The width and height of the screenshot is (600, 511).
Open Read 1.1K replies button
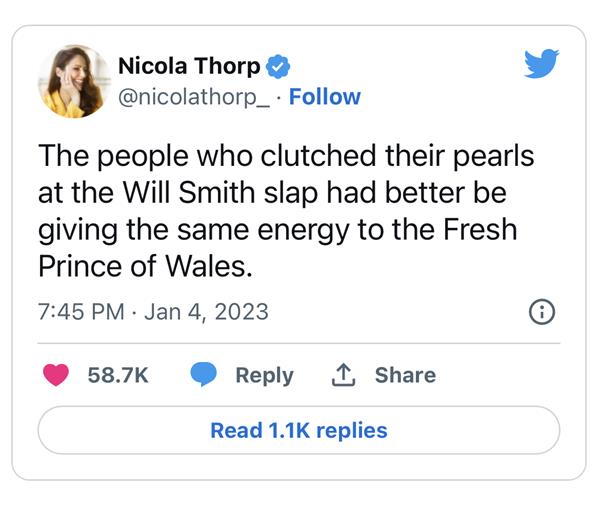click(298, 430)
